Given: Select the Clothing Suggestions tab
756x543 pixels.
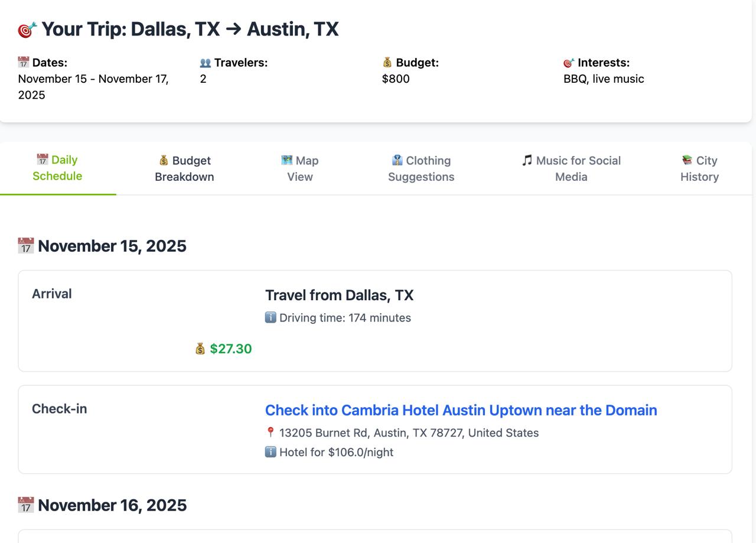Looking at the screenshot, I should (x=421, y=168).
